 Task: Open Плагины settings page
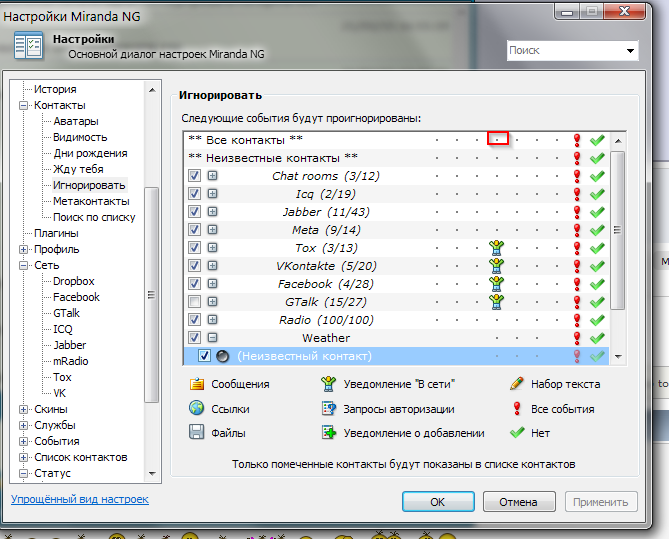tap(56, 233)
